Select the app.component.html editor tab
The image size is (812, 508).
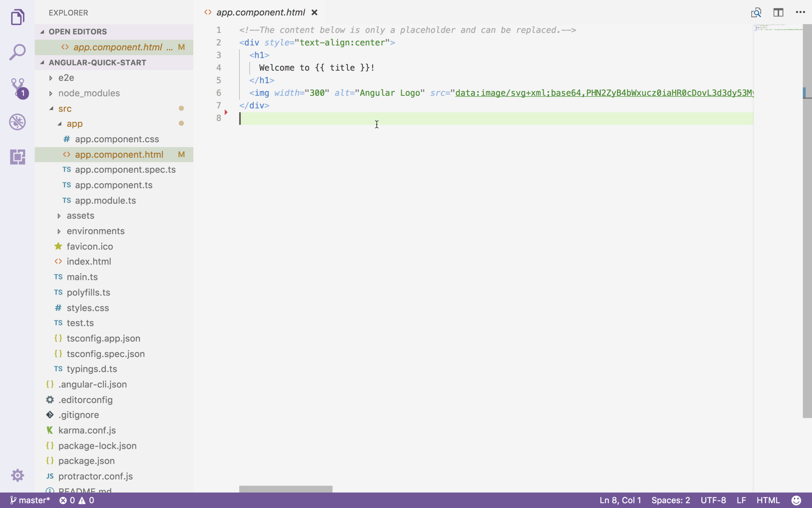tap(260, 12)
